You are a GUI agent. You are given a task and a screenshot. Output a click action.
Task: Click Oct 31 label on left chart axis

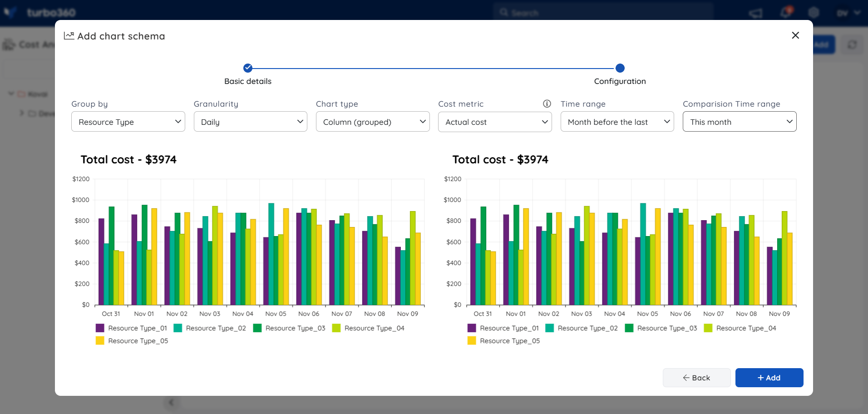click(111, 314)
